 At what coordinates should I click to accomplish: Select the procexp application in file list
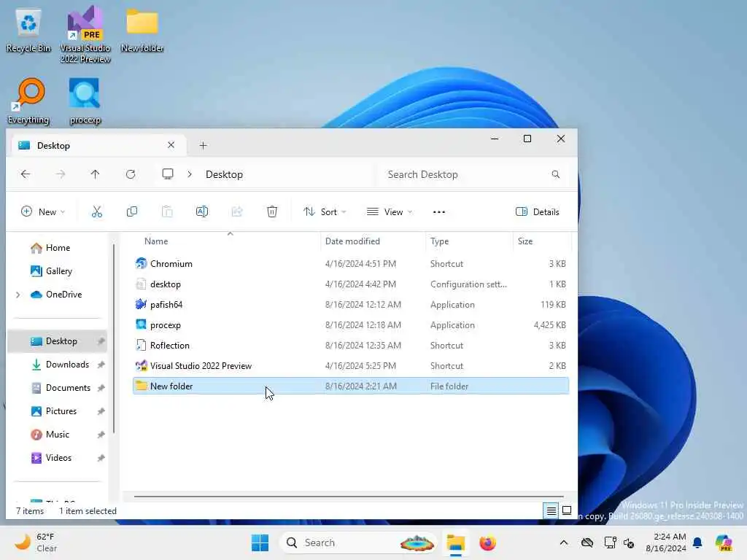point(351,325)
